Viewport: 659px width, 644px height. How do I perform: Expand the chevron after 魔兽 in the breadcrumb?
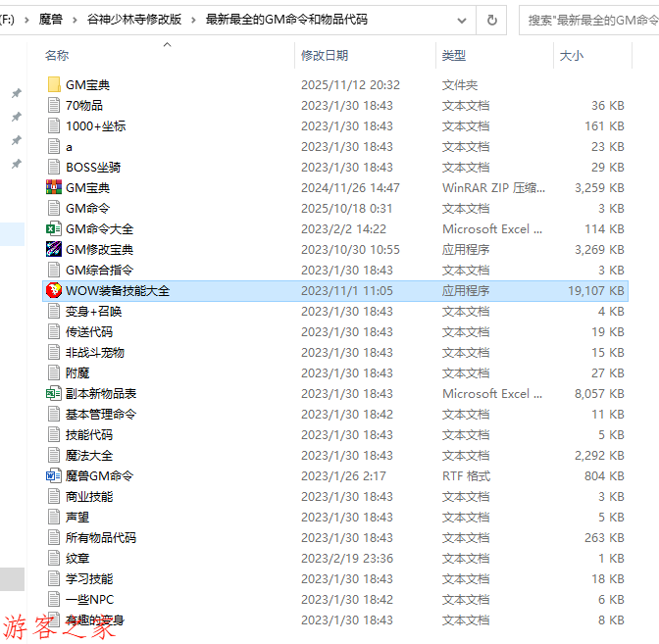click(x=76, y=20)
